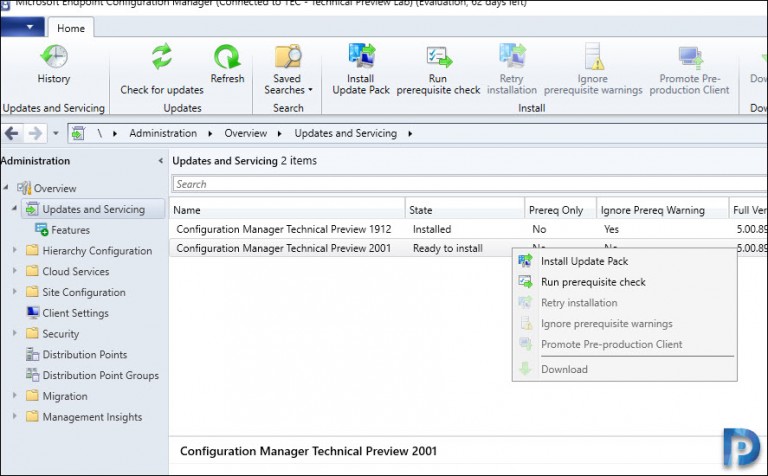Click the Installed state cell

432,229
